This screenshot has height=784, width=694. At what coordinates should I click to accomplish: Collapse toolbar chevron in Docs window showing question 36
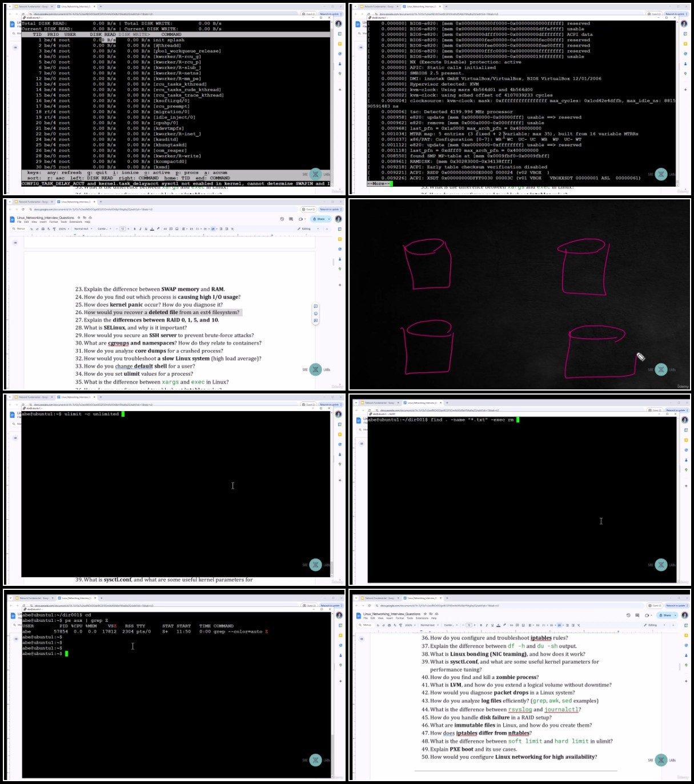(x=673, y=625)
